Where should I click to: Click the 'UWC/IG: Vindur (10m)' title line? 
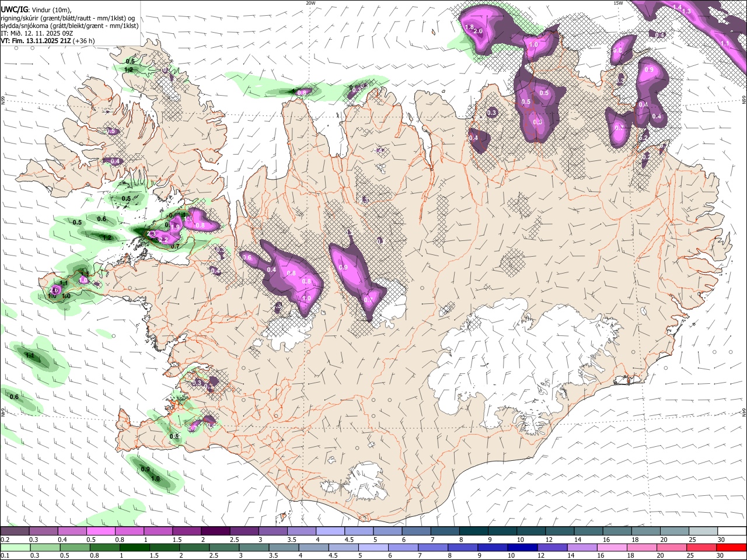(36, 9)
